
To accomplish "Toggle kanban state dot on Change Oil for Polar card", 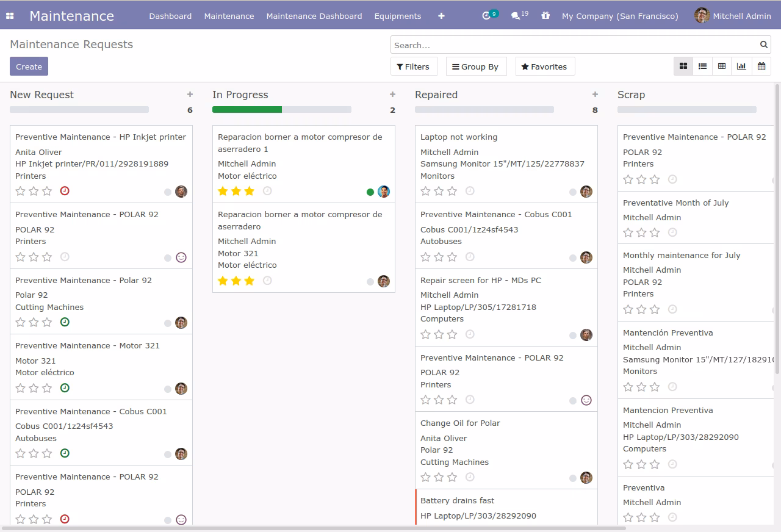I will [573, 478].
